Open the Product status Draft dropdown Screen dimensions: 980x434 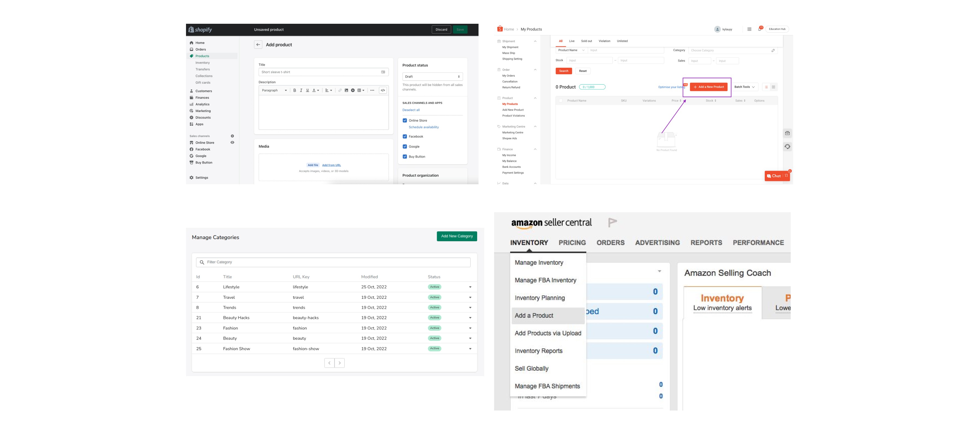coord(433,77)
